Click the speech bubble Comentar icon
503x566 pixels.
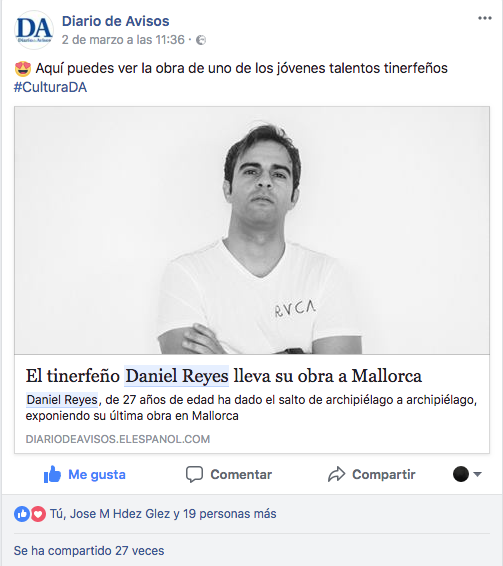click(194, 474)
